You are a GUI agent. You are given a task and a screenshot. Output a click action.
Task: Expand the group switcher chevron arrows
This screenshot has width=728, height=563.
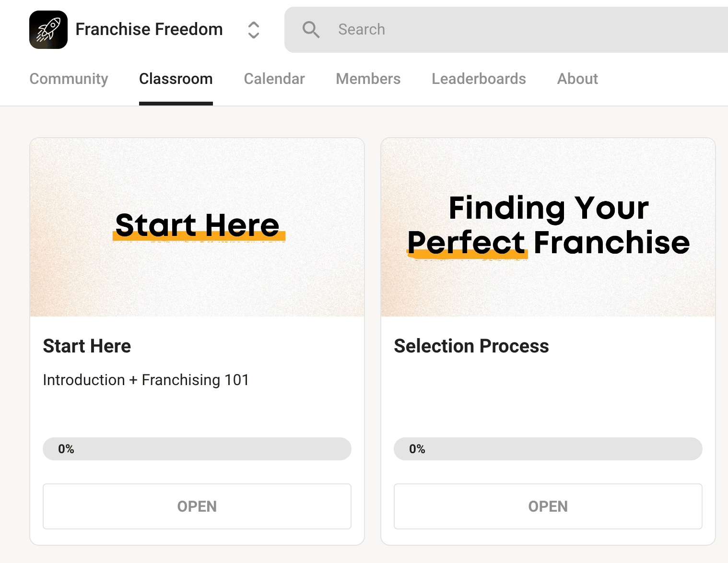click(254, 30)
